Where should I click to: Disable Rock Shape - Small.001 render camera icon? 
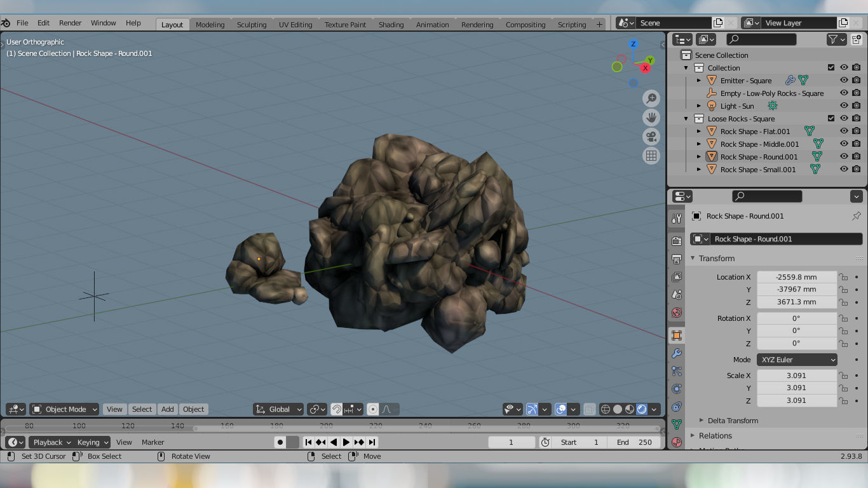point(857,170)
